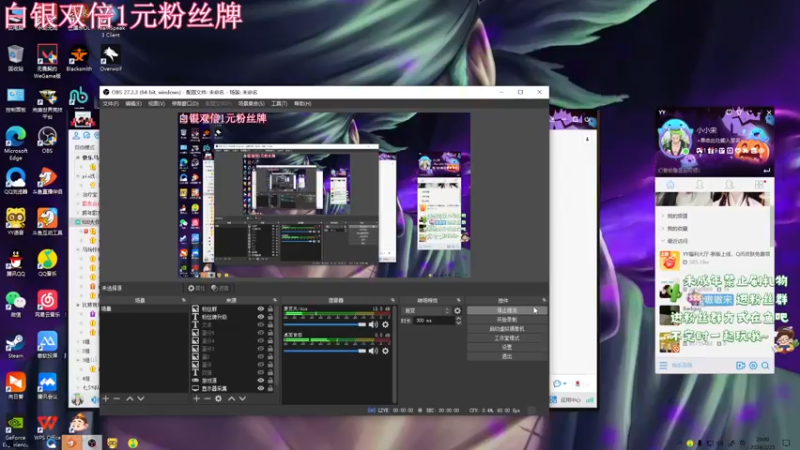
Task: Click YY window home tab icon
Action: [670, 185]
